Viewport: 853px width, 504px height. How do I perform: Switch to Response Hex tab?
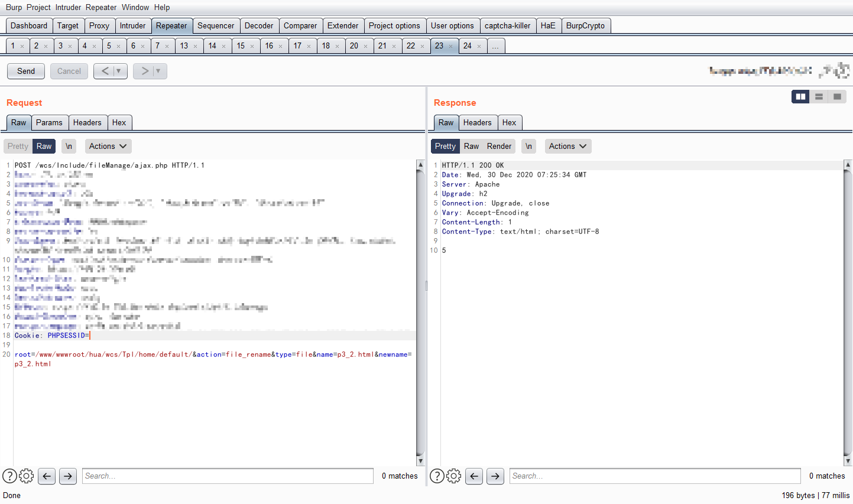tap(509, 122)
